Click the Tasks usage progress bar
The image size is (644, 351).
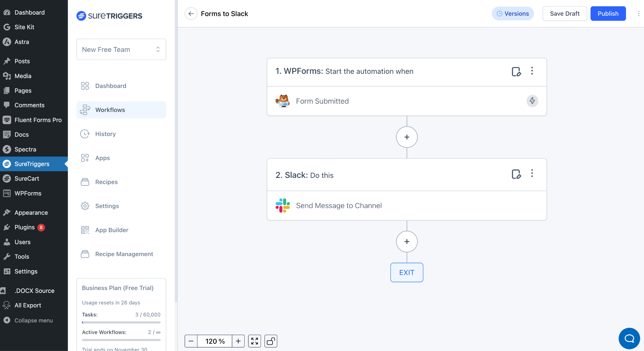point(121,322)
